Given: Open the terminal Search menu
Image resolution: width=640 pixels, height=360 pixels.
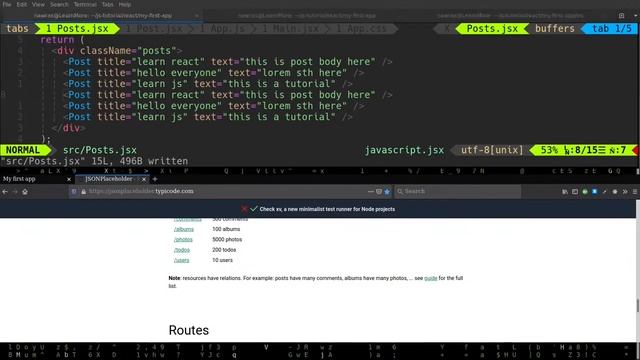Looking at the screenshot, I should [59, 4].
